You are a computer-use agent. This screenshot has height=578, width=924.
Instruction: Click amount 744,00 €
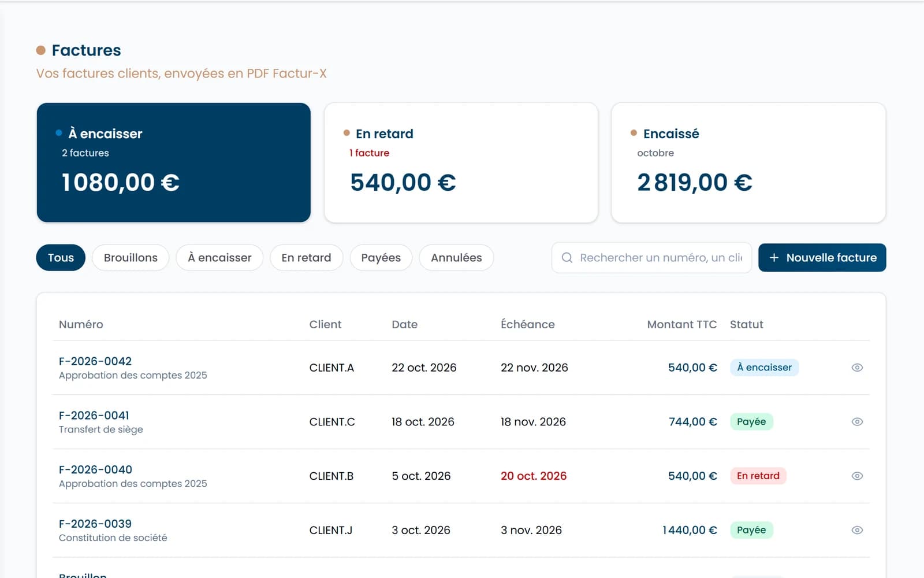(x=693, y=422)
